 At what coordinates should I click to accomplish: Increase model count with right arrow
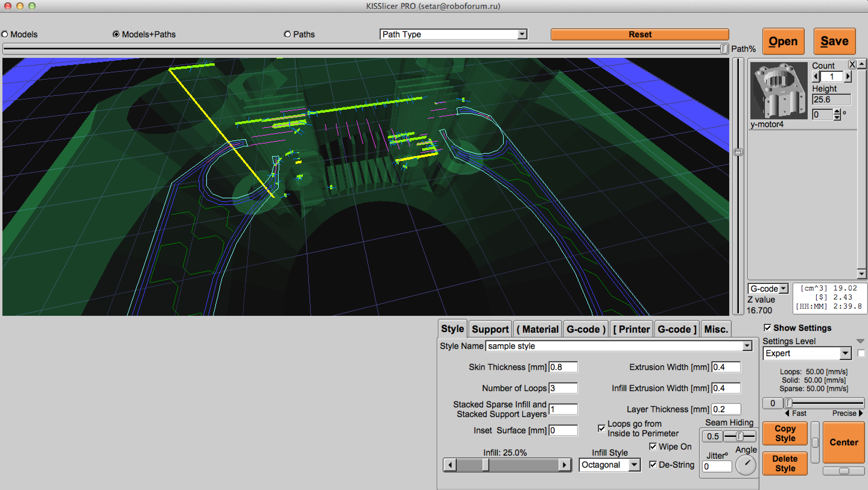[848, 77]
